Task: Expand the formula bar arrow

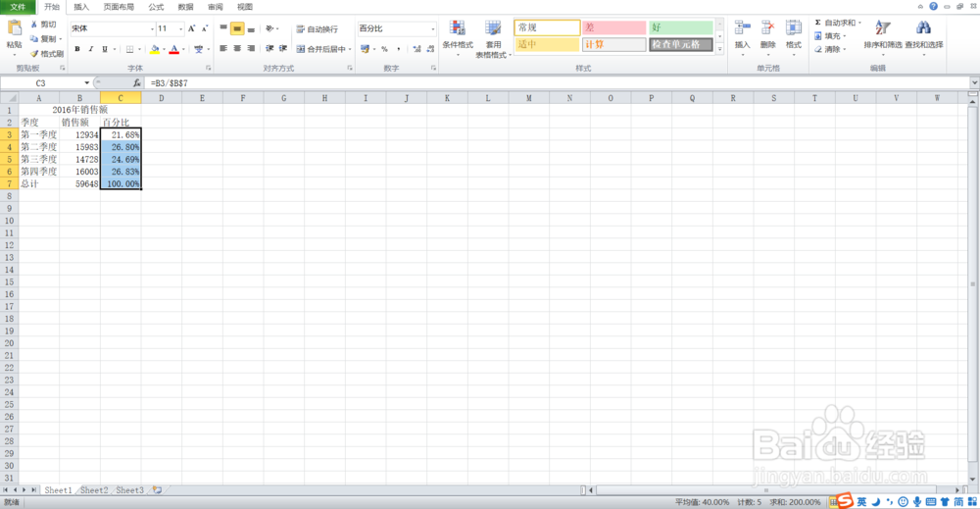Action: [974, 82]
